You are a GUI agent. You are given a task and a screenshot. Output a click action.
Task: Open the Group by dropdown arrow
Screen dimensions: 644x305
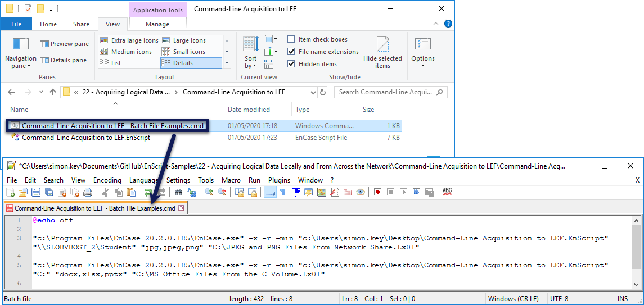(x=271, y=39)
